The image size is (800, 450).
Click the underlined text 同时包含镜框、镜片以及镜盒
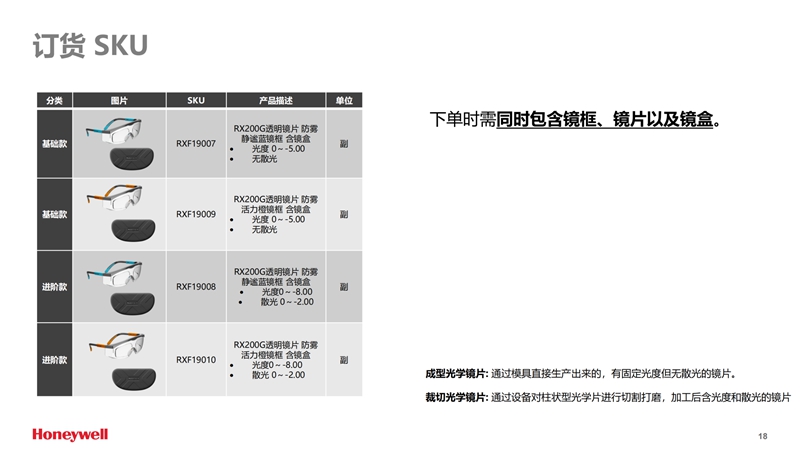pos(605,119)
